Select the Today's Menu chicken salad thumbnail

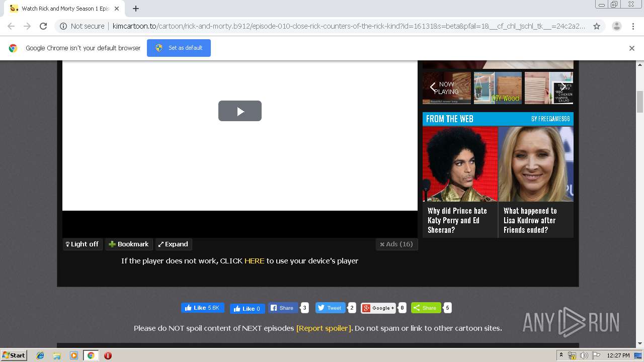[x=549, y=88]
